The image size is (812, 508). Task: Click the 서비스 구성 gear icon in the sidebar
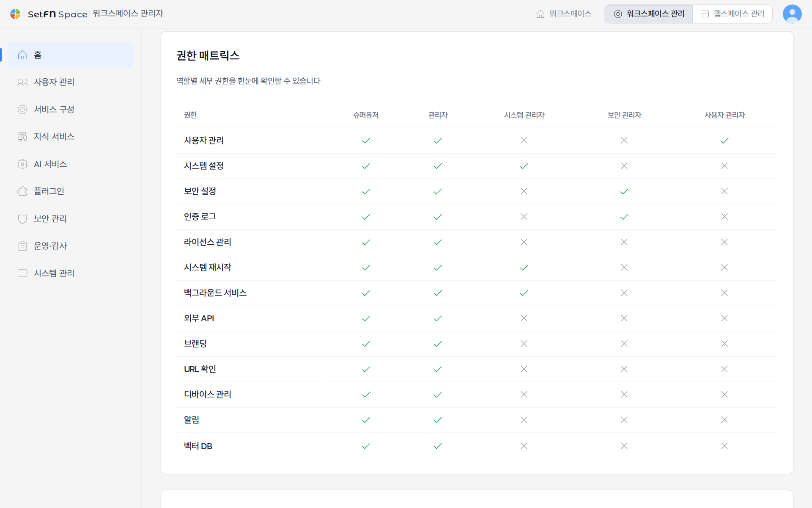tap(22, 110)
